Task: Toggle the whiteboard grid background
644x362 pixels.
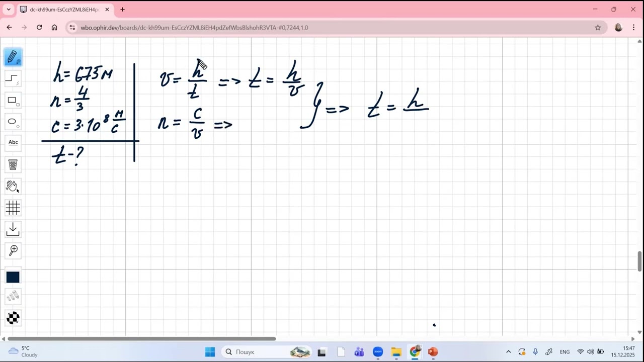Action: tap(13, 208)
